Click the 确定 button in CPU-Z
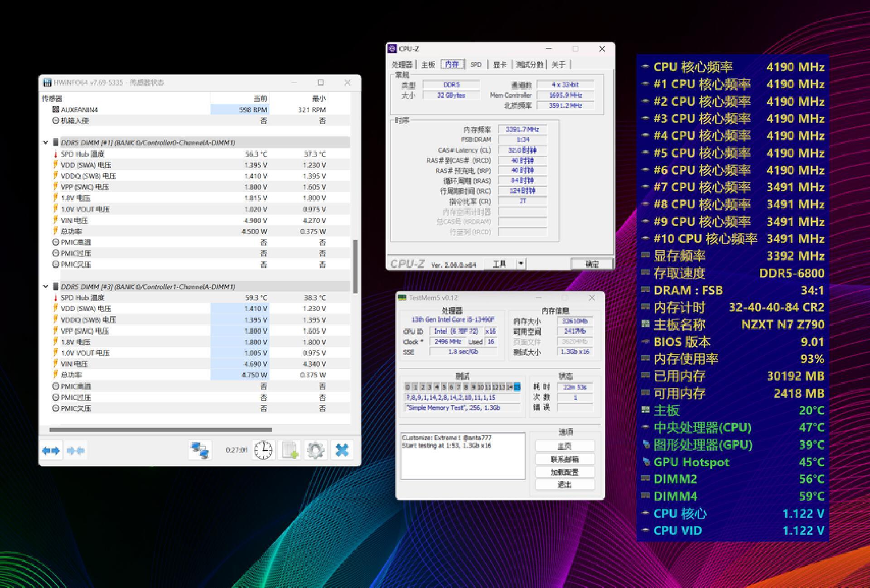Image resolution: width=870 pixels, height=588 pixels. [x=592, y=264]
